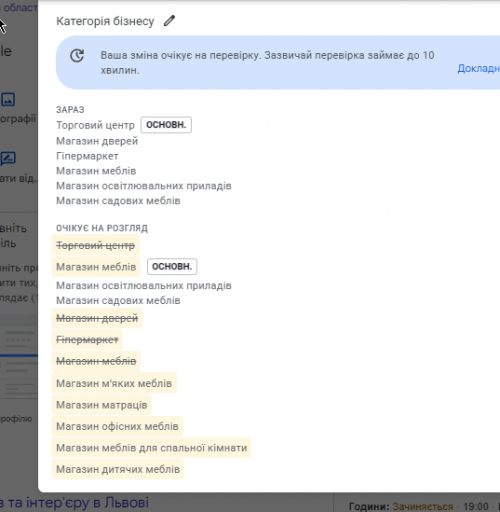Viewport: 500px width, 512px height.
Task: Select 'Магазин садових меблів' under Зараз
Action: pos(118,201)
